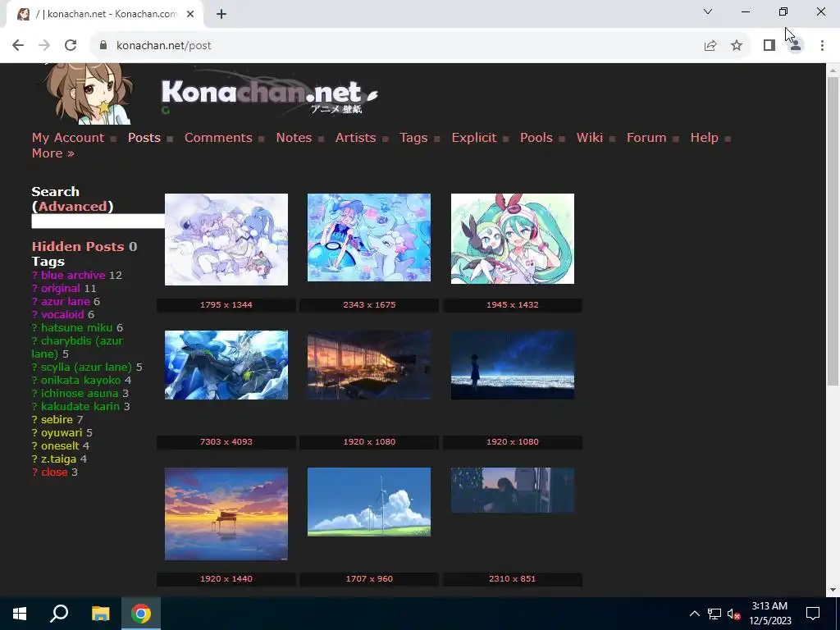The height and width of the screenshot is (630, 840).
Task: Open a new browser tab
Action: point(221,14)
